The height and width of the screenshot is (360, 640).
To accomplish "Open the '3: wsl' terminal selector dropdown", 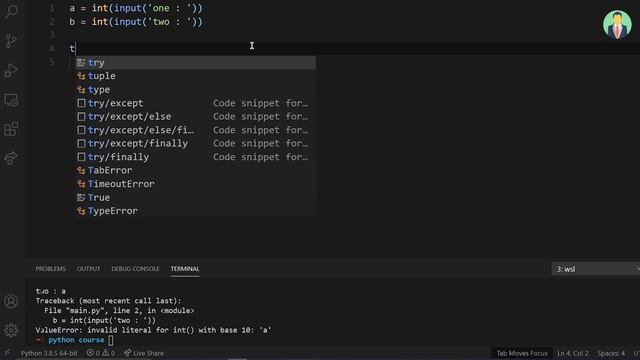I will point(596,269).
